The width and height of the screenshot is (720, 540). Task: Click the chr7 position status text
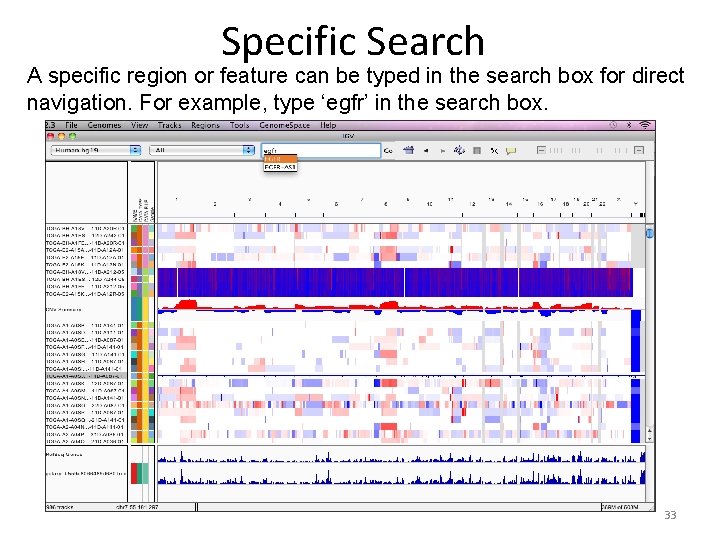[x=137, y=507]
